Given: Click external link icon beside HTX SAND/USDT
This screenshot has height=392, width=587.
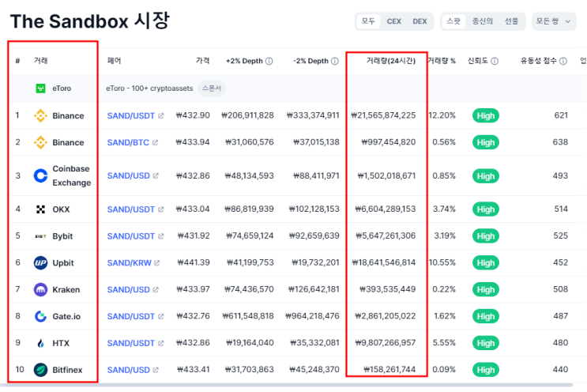Looking at the screenshot, I should (x=160, y=343).
